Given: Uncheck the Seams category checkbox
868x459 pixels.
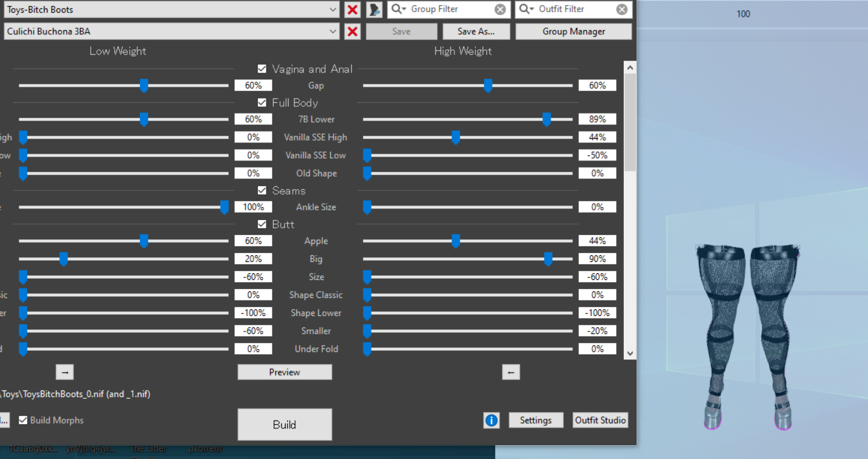Looking at the screenshot, I should tap(262, 190).
